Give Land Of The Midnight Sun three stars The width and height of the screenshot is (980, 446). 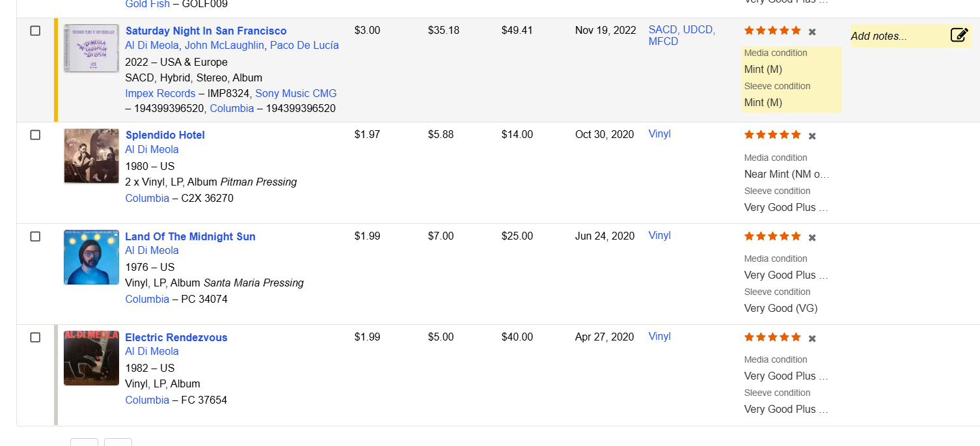tap(772, 236)
